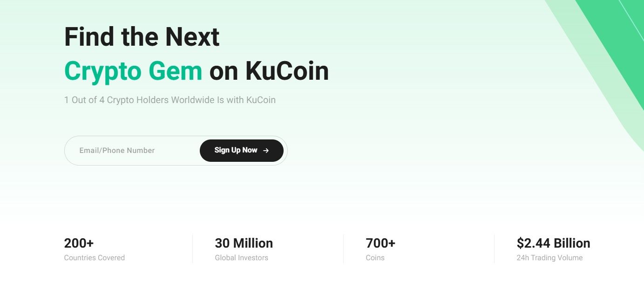Click the "24h Trading Volume" label
Viewport: 644px width, 284px height.
[549, 258]
